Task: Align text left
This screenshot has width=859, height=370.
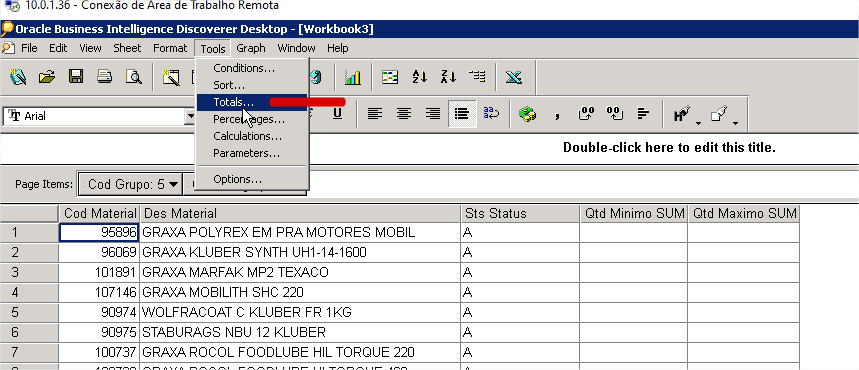Action: tap(375, 114)
